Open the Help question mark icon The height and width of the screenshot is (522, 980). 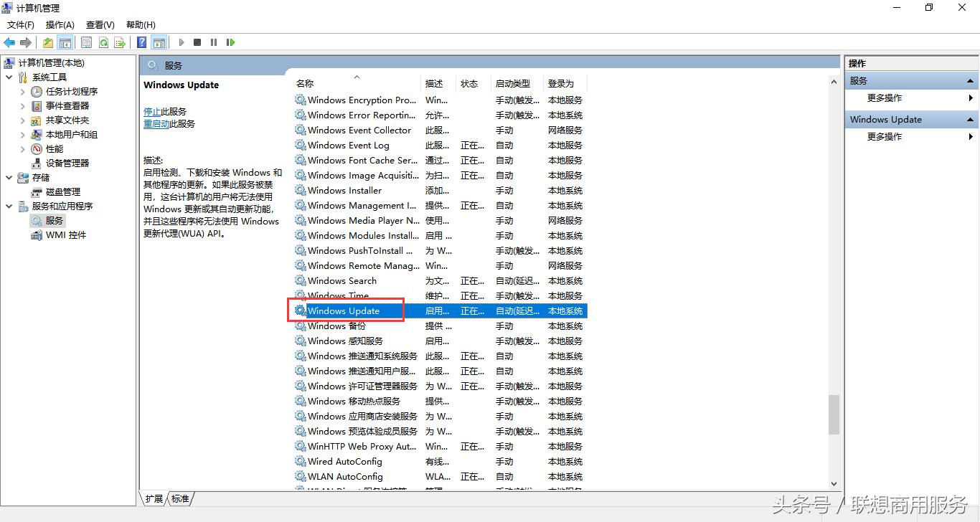tap(141, 42)
